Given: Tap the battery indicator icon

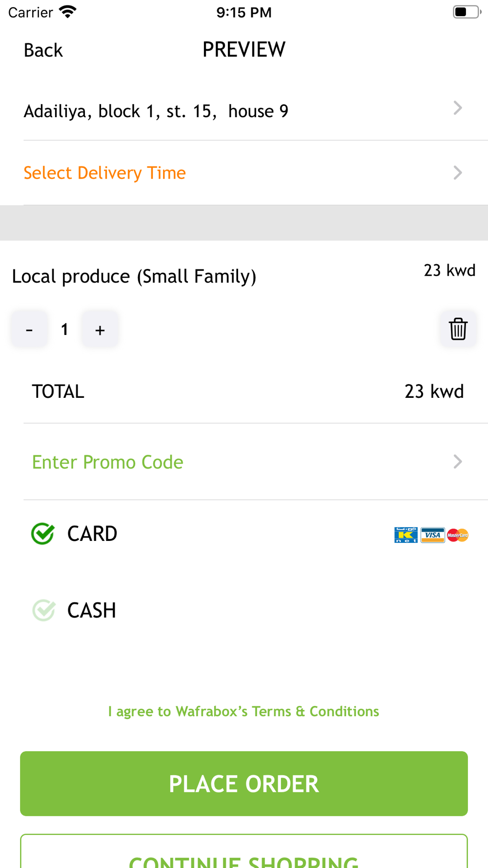Looking at the screenshot, I should click(467, 12).
